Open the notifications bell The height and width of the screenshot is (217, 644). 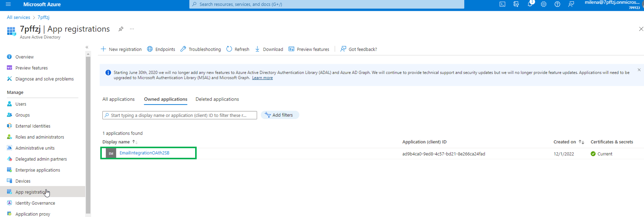coord(530,4)
